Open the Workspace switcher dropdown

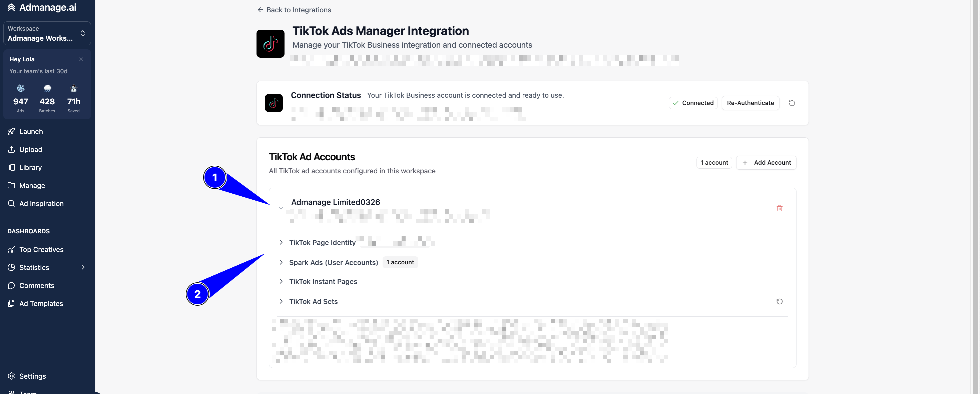[47, 33]
